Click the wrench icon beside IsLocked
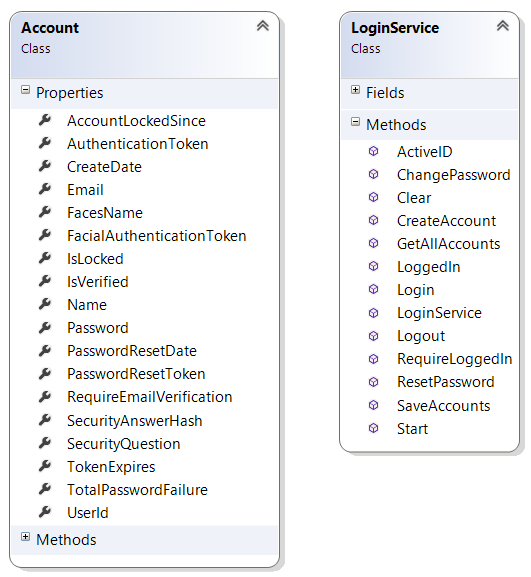This screenshot has height=577, width=531. 45,258
